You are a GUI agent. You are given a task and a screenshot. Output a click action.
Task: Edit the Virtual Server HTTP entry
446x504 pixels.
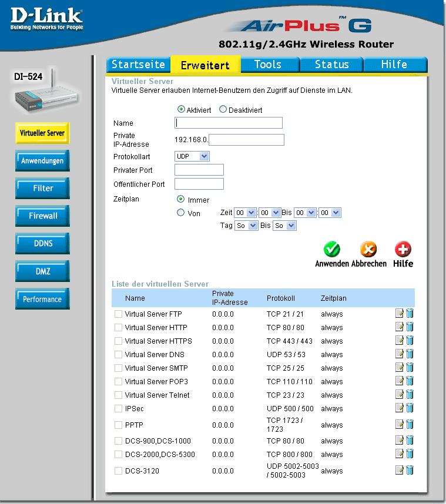coord(399,327)
